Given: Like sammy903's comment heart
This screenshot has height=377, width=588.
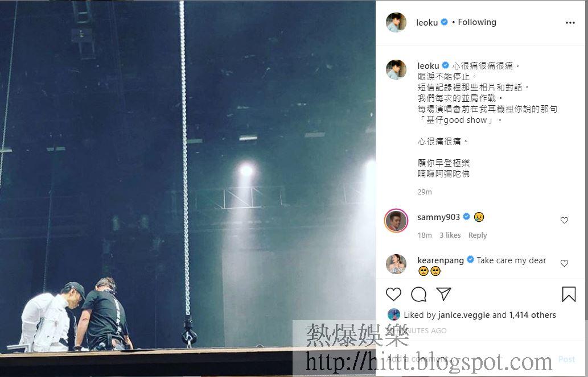Looking at the screenshot, I should [x=564, y=221].
